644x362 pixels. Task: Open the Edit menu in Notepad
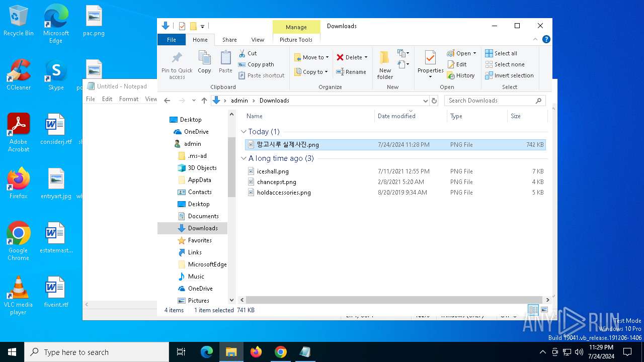107,99
